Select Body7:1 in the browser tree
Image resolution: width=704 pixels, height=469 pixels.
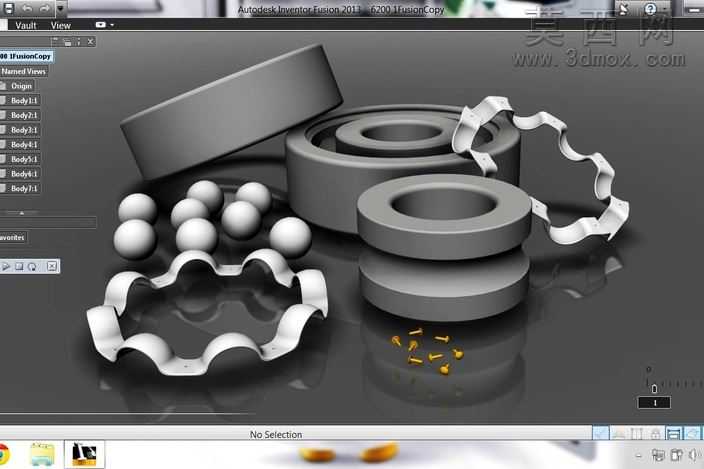point(24,188)
